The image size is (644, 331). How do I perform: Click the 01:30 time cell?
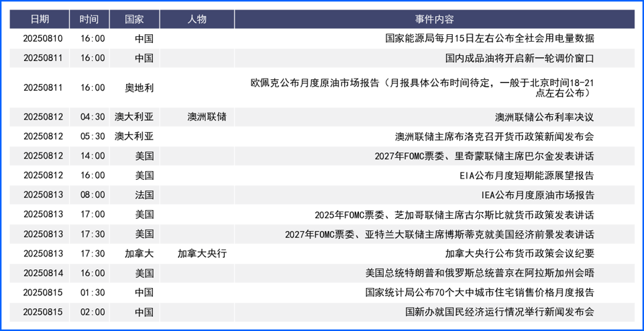click(93, 292)
